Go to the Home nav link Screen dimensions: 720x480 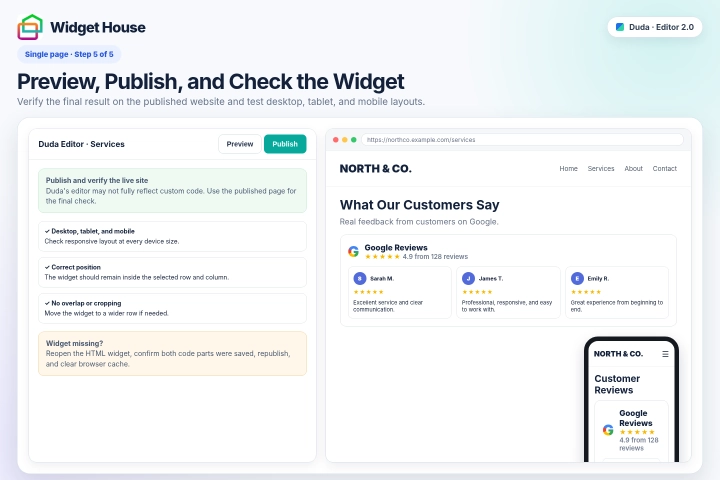click(x=568, y=169)
